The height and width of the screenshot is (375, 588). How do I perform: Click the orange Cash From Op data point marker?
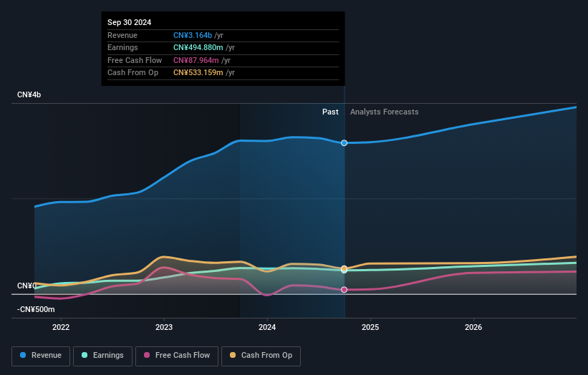tap(344, 268)
